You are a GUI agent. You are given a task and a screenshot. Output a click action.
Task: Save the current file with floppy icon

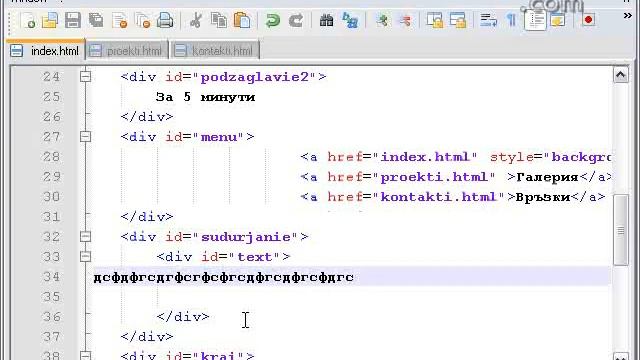[x=73, y=20]
